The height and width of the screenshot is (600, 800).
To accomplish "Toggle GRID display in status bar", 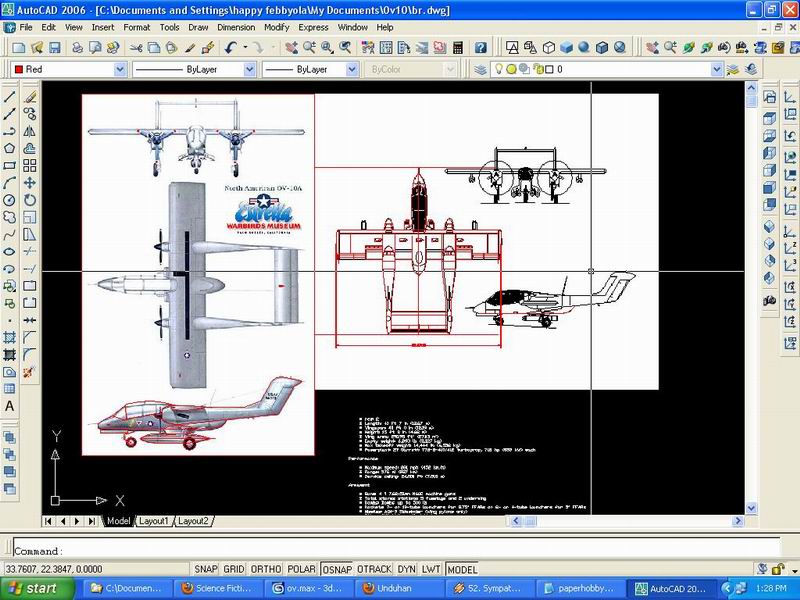I will pos(234,569).
